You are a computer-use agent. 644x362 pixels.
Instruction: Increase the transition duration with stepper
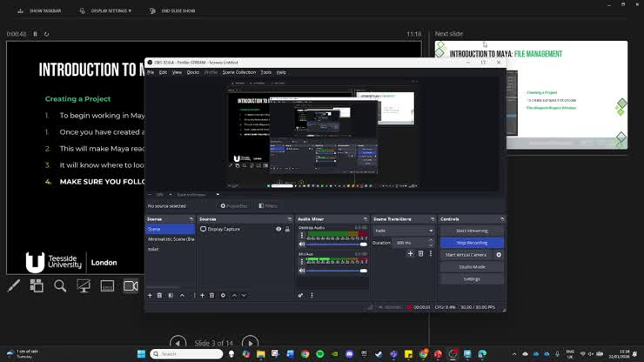pyautogui.click(x=431, y=241)
